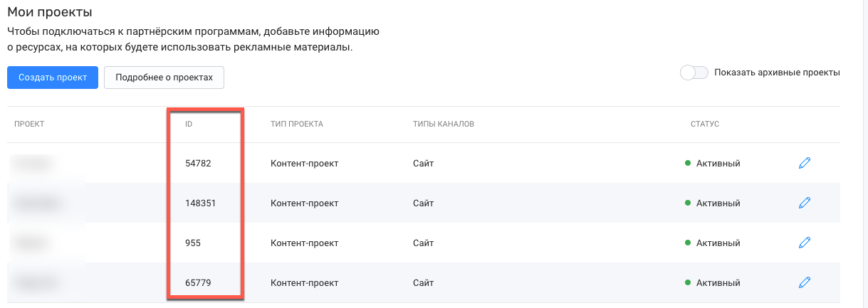This screenshot has height=308, width=868.
Task: Select the ID value 148351
Action: tap(200, 203)
